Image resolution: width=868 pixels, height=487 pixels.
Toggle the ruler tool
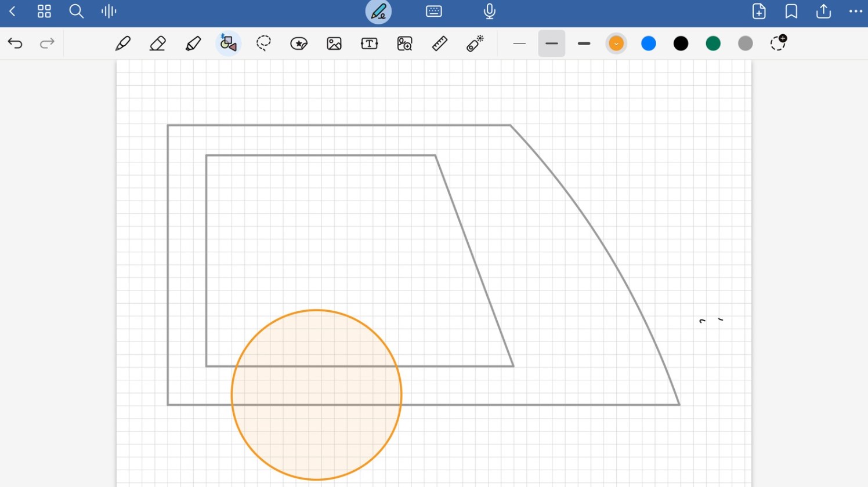pos(440,43)
